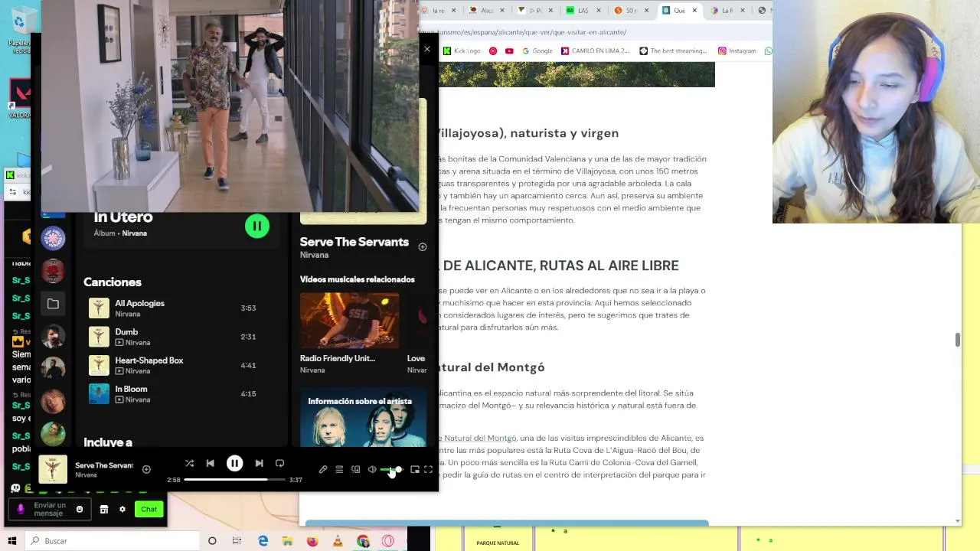
Task: Pause In Utero album with green button
Action: pyautogui.click(x=257, y=226)
